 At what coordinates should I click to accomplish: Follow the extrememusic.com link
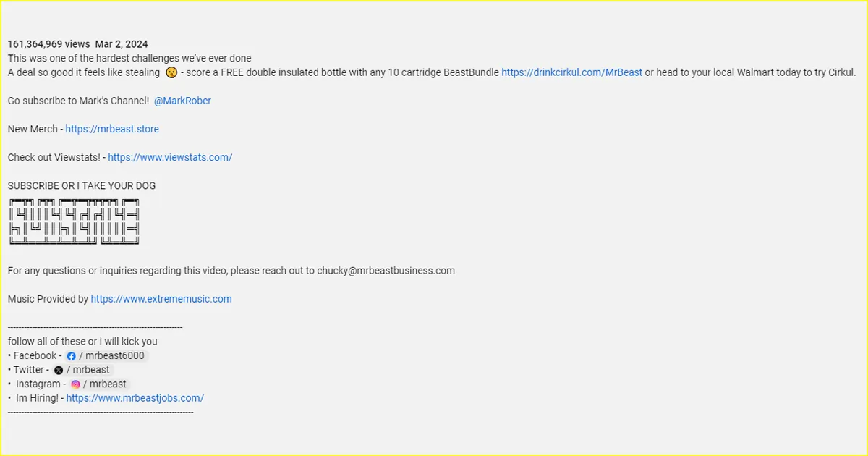click(161, 299)
